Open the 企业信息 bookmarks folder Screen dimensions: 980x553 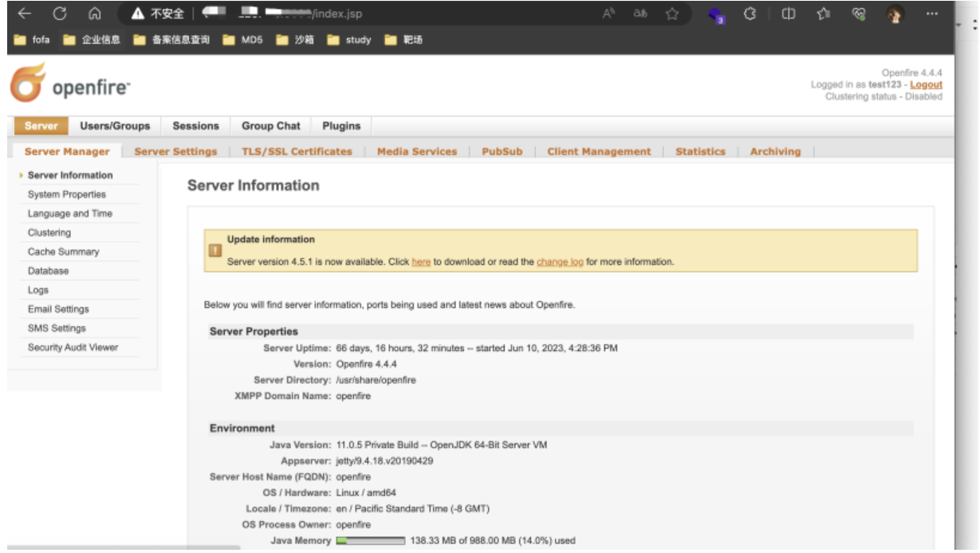92,40
